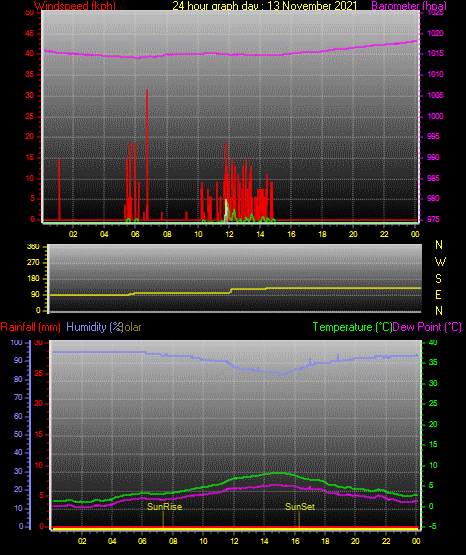Viewport: 466px width, 555px height.
Task: Click the Dew Point (°C) legend label
Action: (x=427, y=327)
